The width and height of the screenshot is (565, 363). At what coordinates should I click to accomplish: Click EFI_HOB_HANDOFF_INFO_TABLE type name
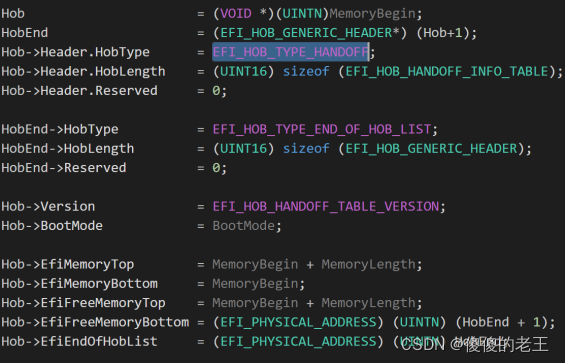[x=447, y=71]
